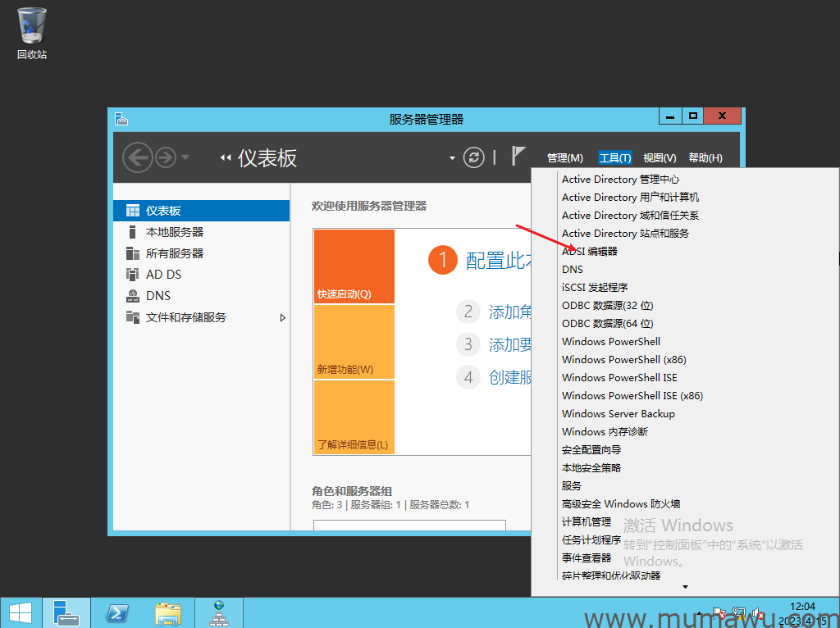Click the back navigation arrow icon
The height and width of the screenshot is (628, 840).
pos(137,157)
